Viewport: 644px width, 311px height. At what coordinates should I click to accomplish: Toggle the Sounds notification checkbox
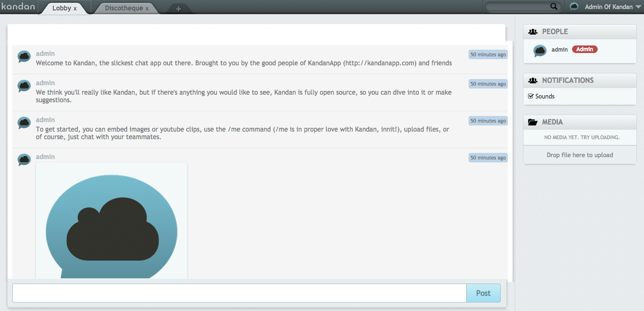pos(531,96)
